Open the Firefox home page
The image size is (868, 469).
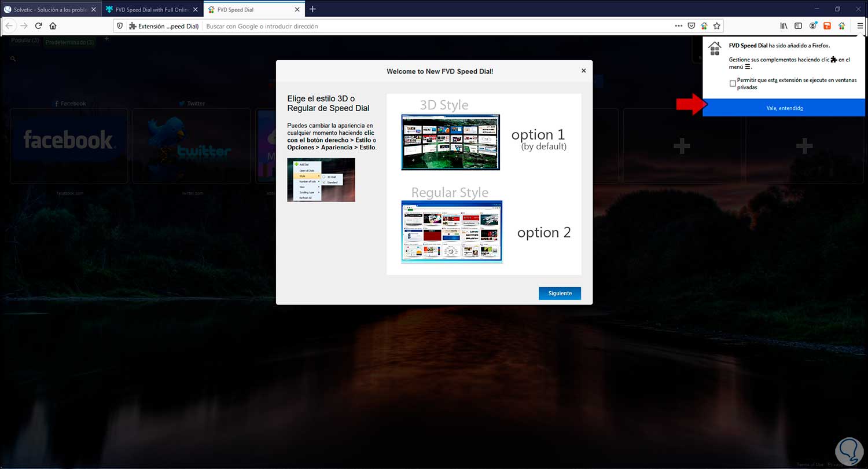53,26
